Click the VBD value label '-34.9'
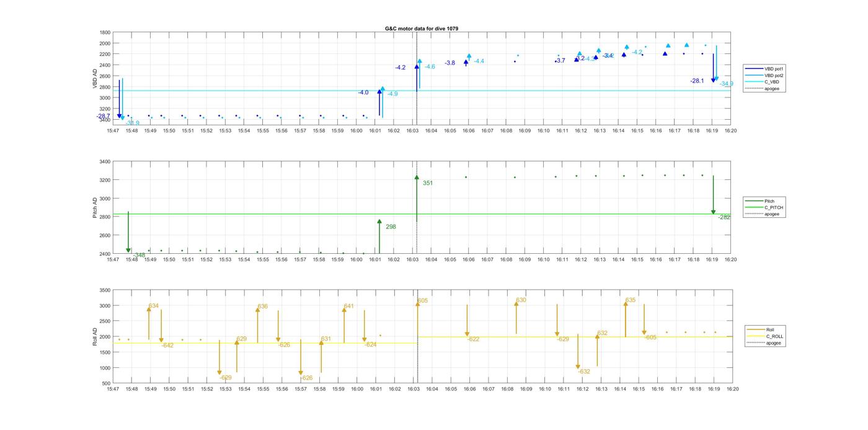868x430 pixels. tap(726, 84)
